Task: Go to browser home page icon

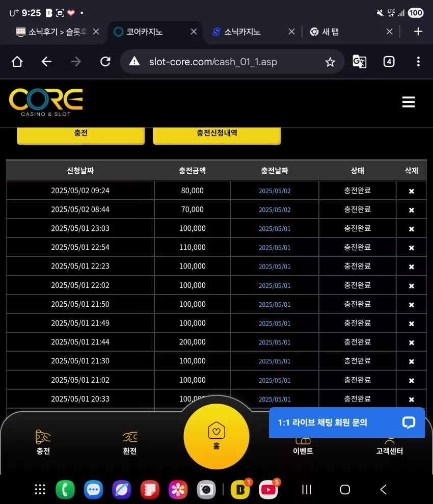Action: (17, 61)
